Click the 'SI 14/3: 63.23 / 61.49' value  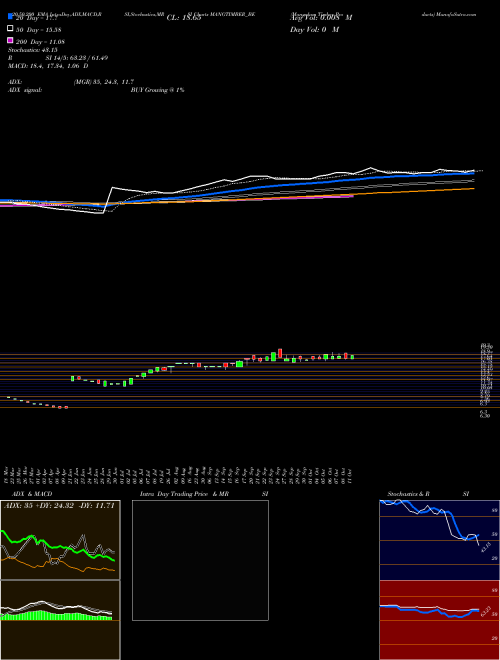[77, 58]
